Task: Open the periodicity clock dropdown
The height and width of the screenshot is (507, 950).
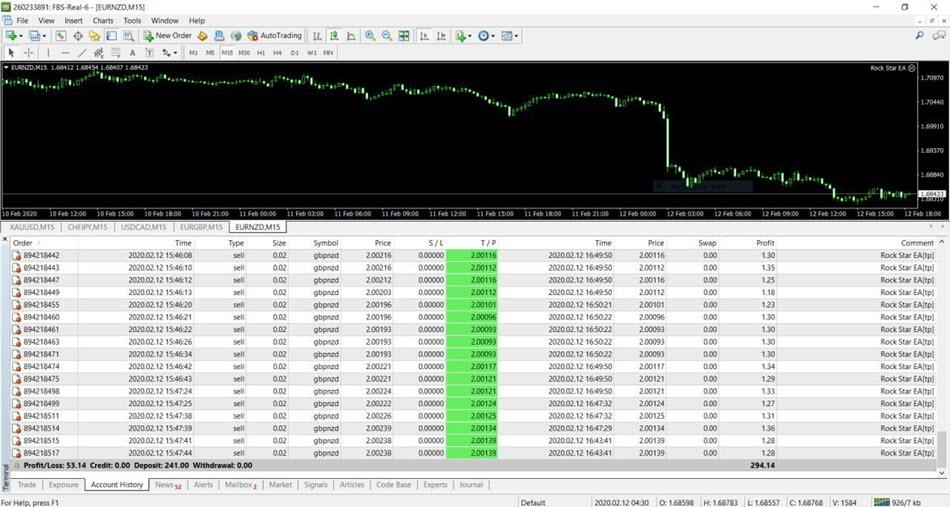Action: click(x=496, y=36)
